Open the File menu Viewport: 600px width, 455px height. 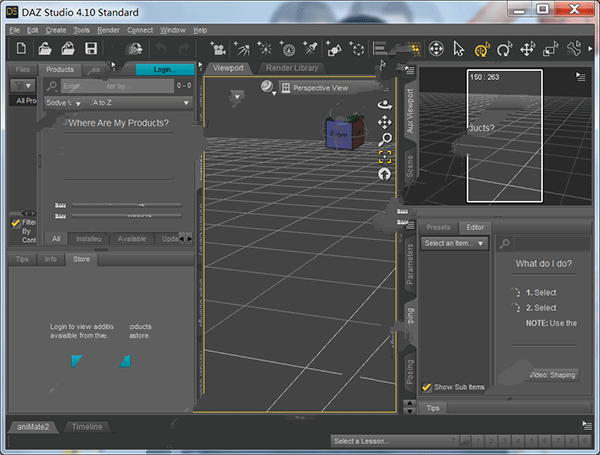(15, 30)
